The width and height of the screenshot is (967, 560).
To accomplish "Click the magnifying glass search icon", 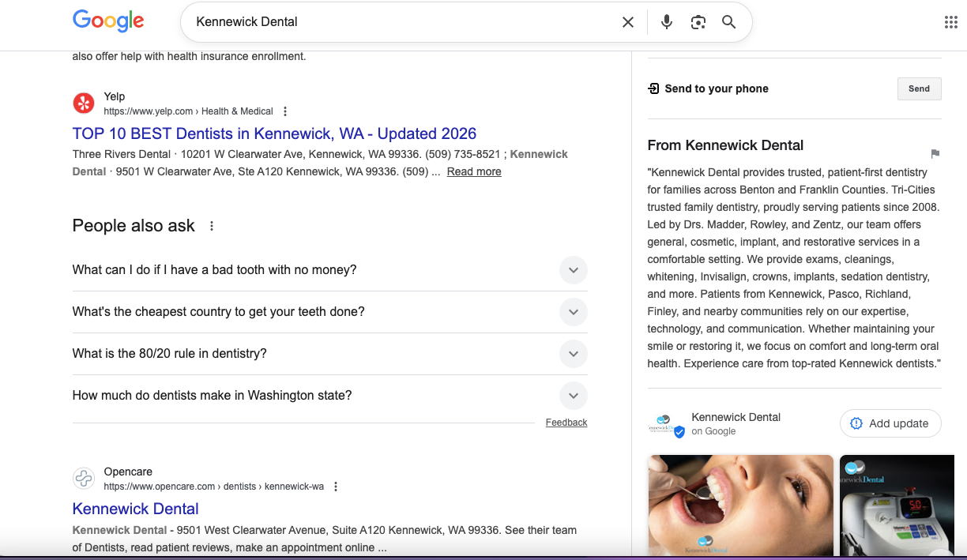I will coord(728,22).
